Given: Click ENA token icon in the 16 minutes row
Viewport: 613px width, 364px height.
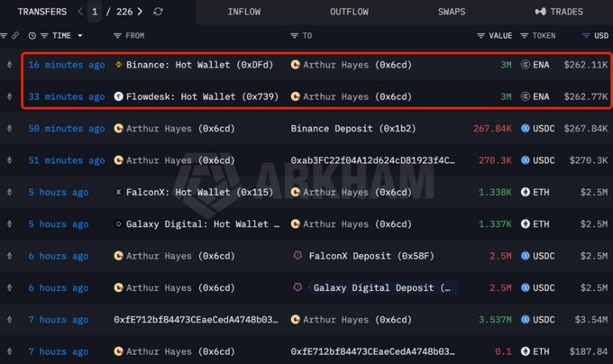Looking at the screenshot, I should click(526, 65).
